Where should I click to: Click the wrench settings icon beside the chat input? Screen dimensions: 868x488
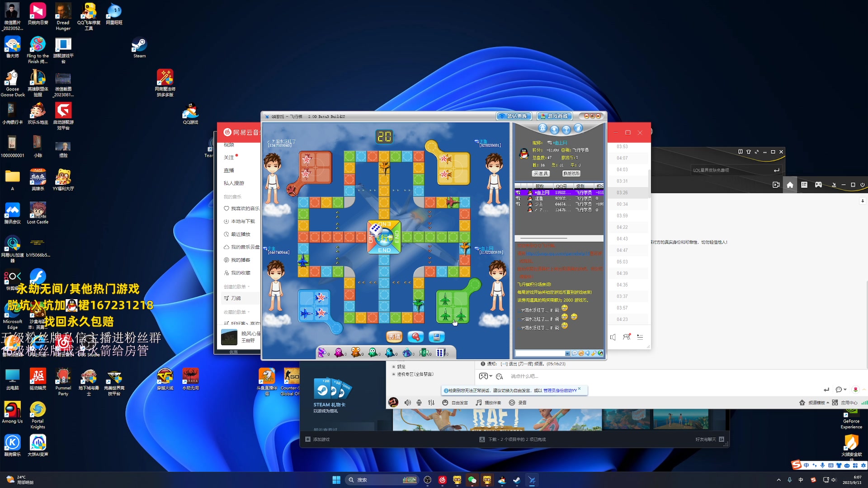594,353
